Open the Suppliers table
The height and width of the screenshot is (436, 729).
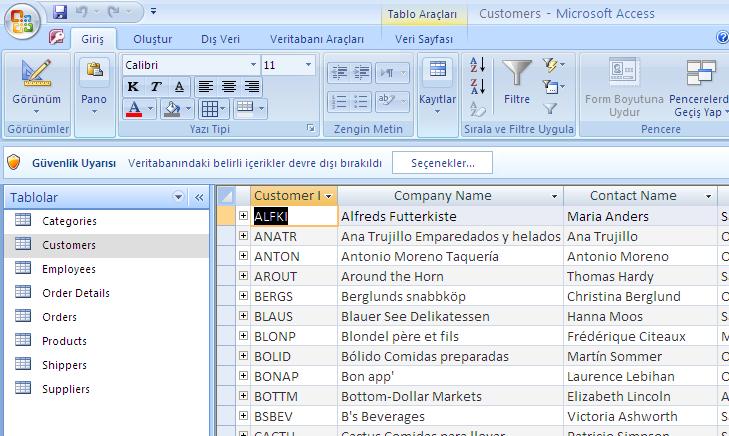click(106, 389)
